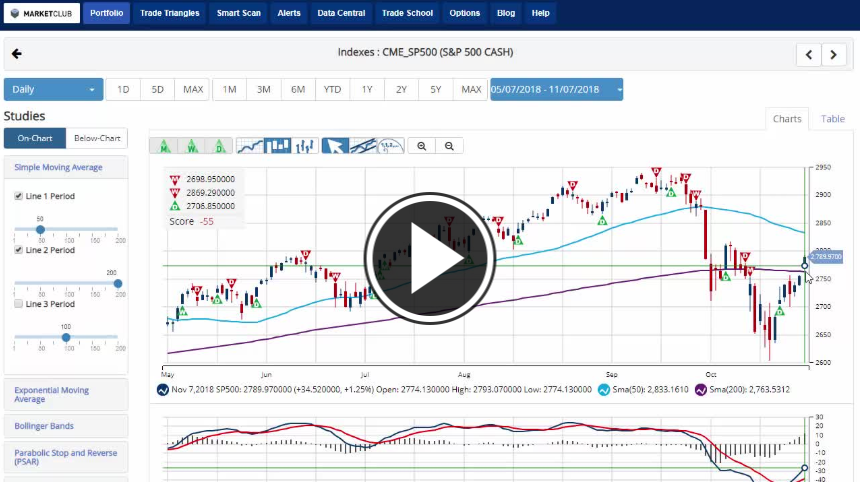Screen dimensions: 860x482
Task: Click the monthly Trade Triangle icon
Action: coord(164,146)
